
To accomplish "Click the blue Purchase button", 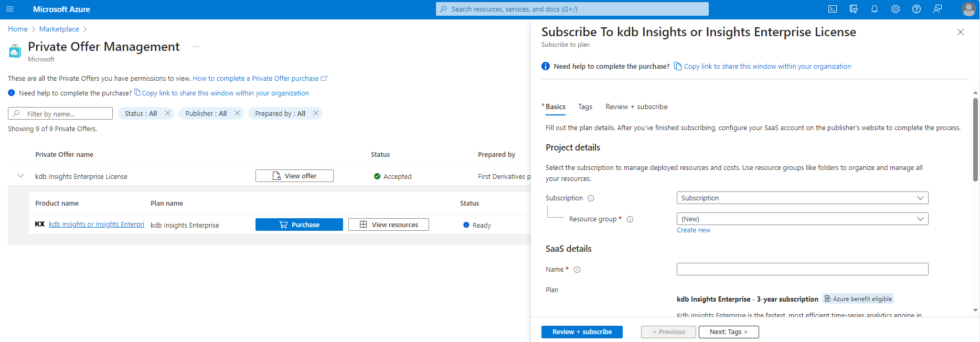I will [x=299, y=225].
